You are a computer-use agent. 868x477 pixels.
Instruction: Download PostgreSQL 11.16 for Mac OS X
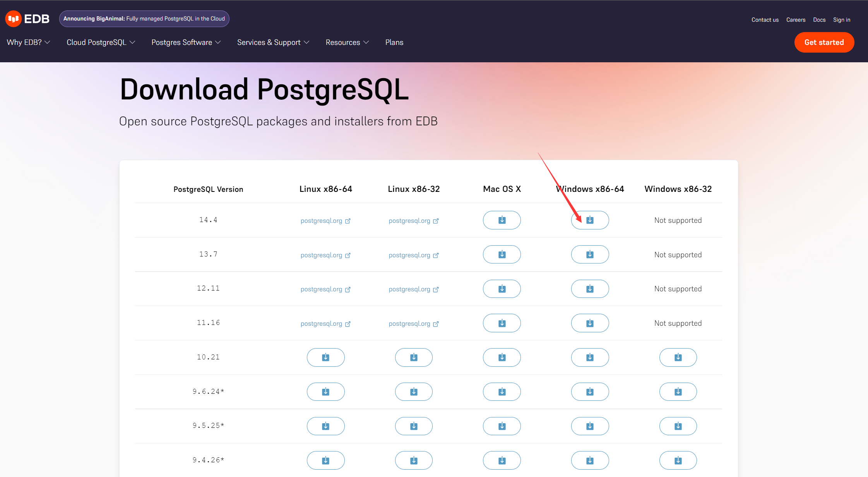[x=502, y=323]
